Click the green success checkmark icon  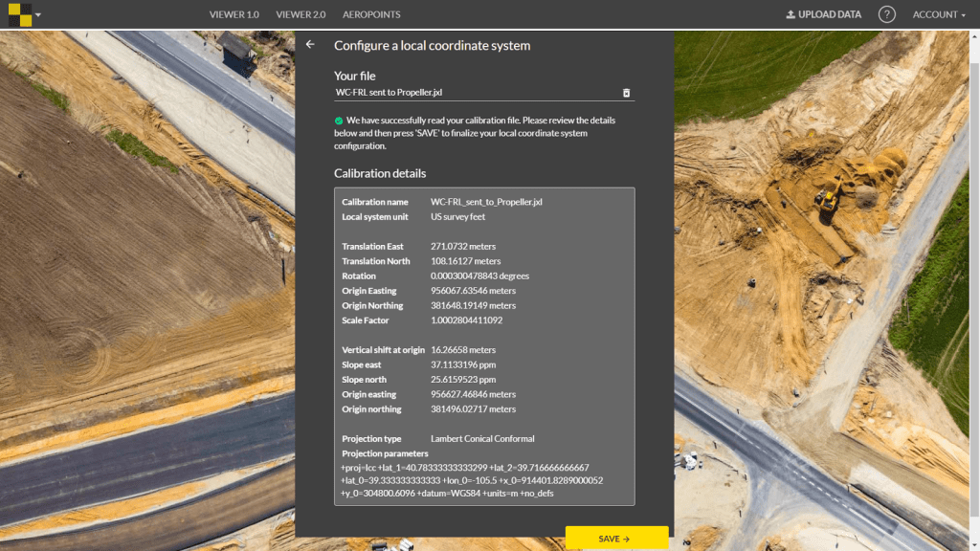coord(340,121)
